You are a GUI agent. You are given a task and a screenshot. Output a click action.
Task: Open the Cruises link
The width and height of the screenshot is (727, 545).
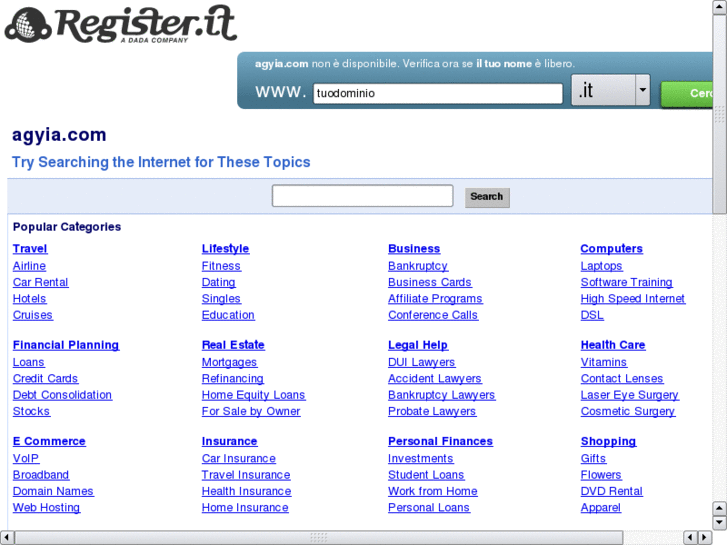click(x=32, y=315)
